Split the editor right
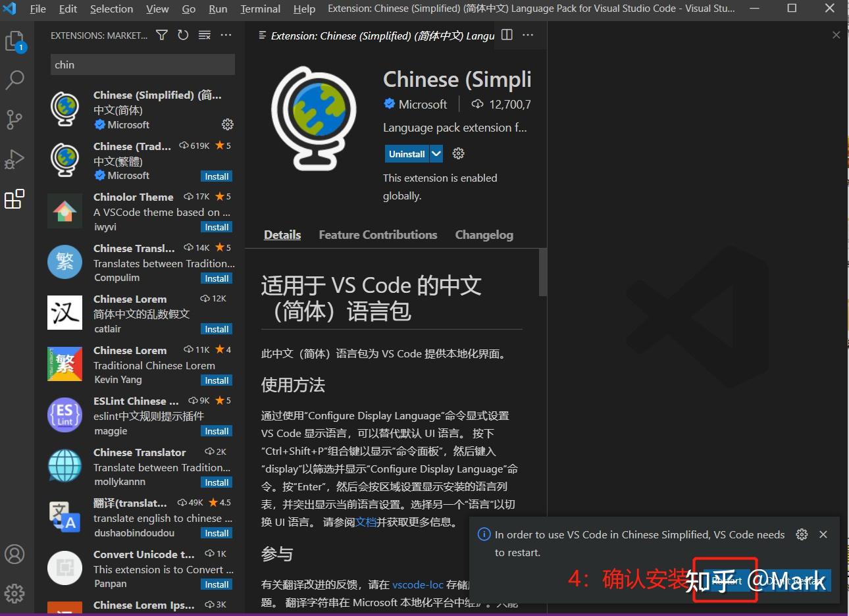 click(507, 35)
